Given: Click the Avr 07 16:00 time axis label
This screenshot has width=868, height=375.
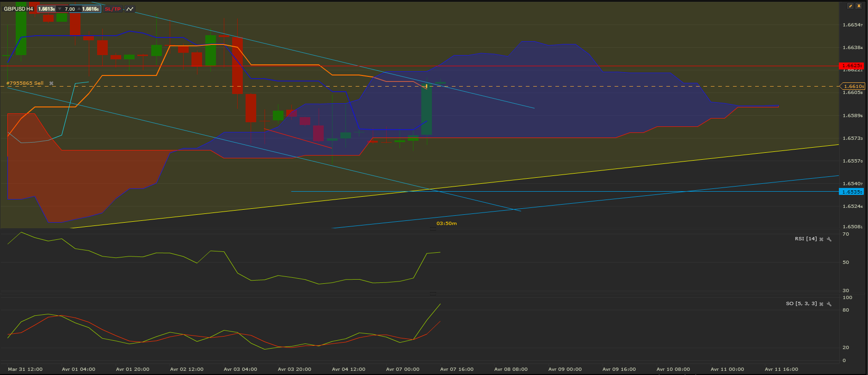Looking at the screenshot, I should point(457,369).
